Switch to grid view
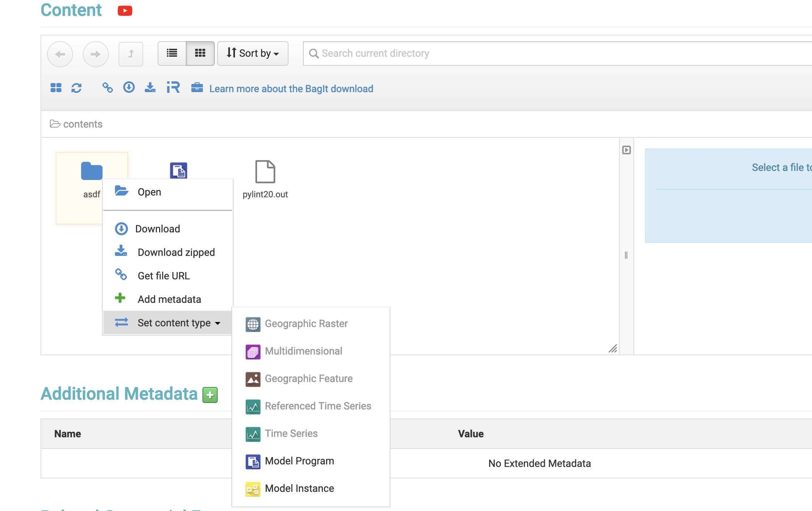Screen dimensions: 812x511 (x=200, y=53)
